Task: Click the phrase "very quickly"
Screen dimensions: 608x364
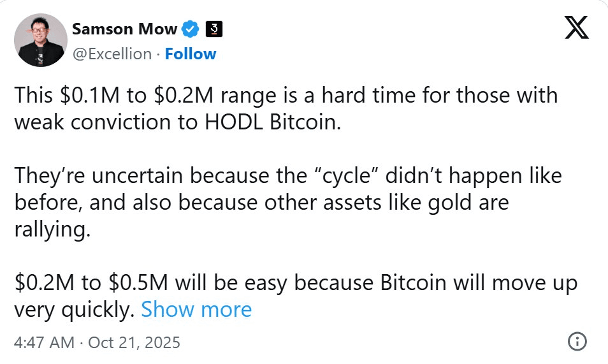Action: tap(73, 310)
